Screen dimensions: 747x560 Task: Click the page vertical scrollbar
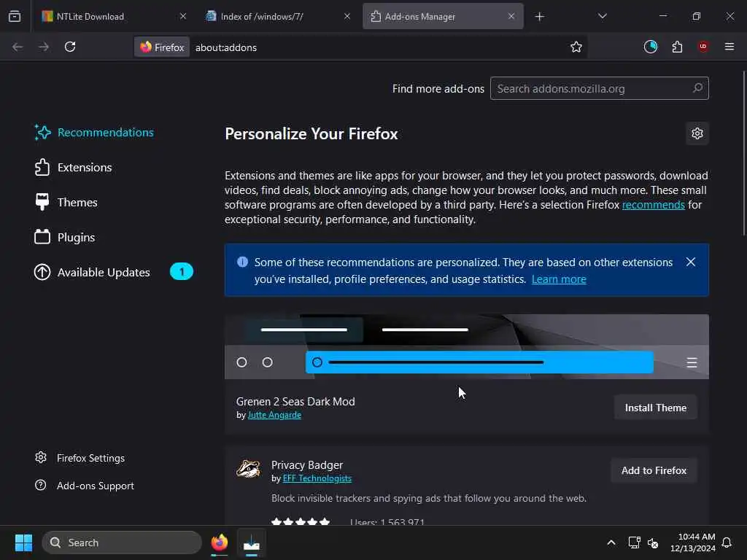pyautogui.click(x=743, y=153)
